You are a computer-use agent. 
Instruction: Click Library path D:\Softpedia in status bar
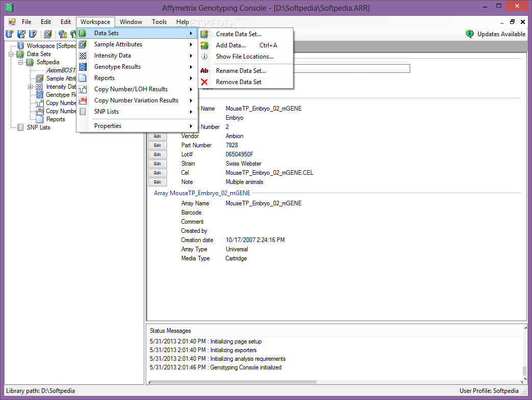[40, 391]
